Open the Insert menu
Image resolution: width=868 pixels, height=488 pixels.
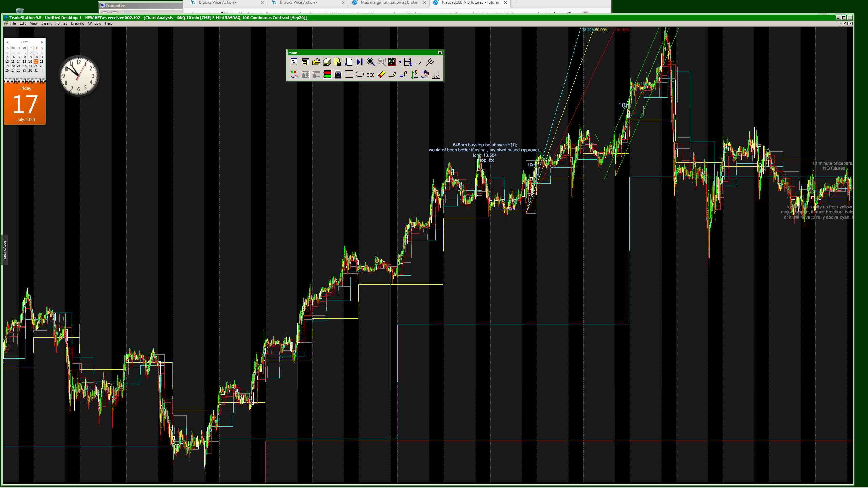(46, 23)
